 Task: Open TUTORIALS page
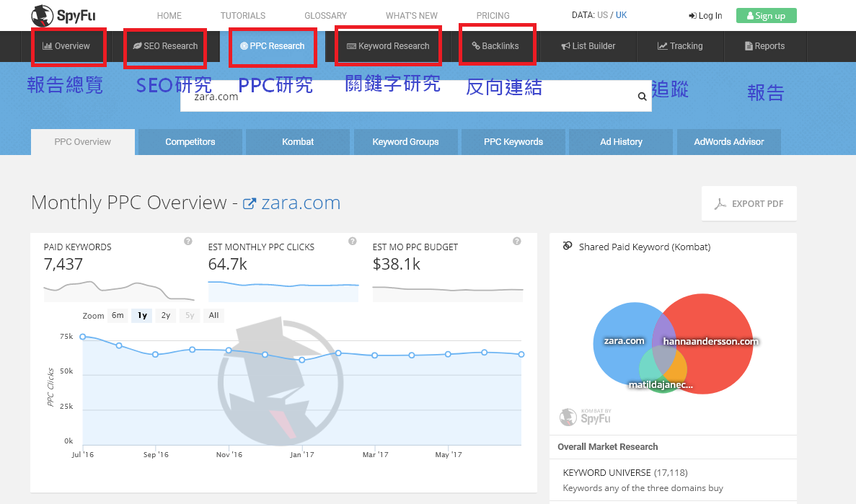coord(243,16)
